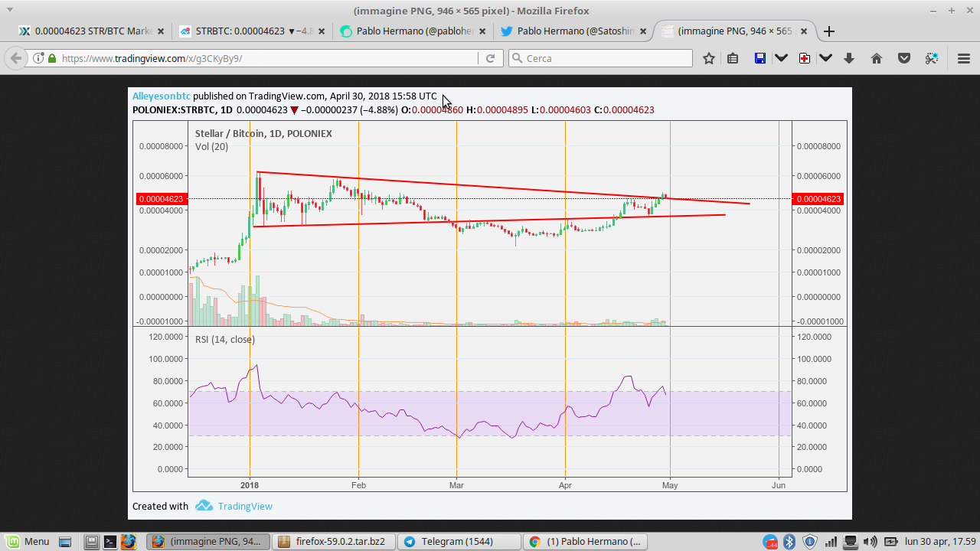Open the update manager shield tray icon
Viewport: 980px width, 551px height.
coord(810,541)
